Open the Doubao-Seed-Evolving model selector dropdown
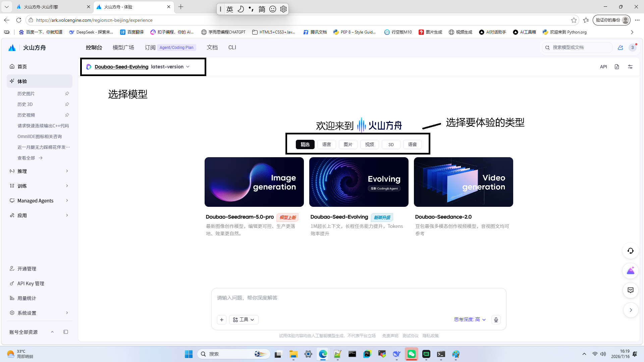The image size is (644, 362). coord(138,67)
